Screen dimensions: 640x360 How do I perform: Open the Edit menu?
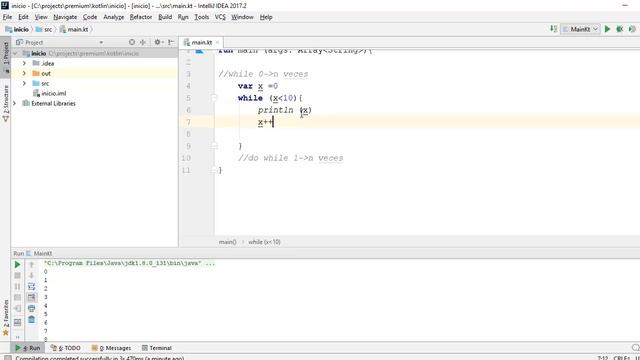pos(23,17)
